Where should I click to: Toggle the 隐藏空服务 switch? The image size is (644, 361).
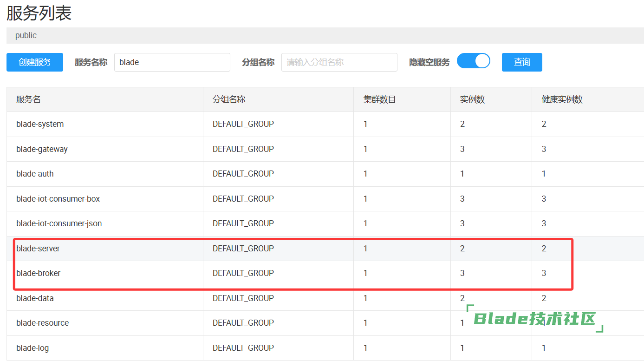pos(473,61)
